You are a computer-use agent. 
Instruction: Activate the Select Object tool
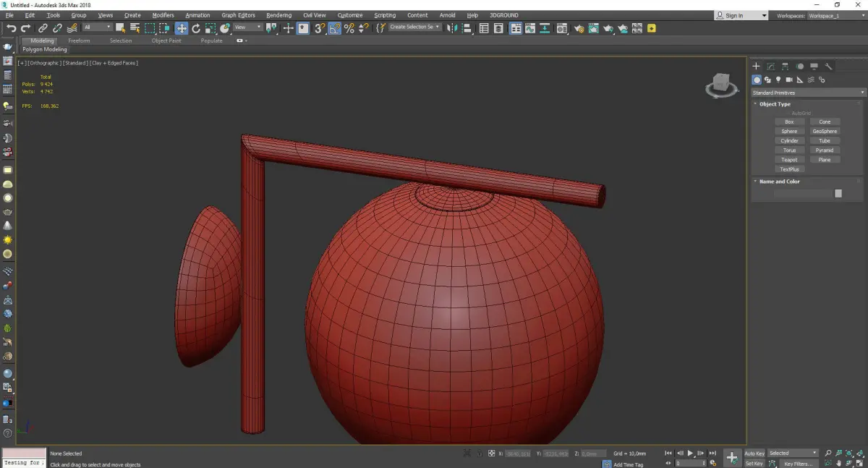coord(120,28)
